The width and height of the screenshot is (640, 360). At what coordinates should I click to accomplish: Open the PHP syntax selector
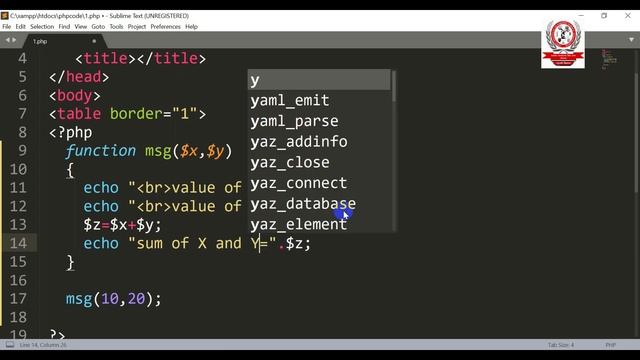[x=610, y=345]
